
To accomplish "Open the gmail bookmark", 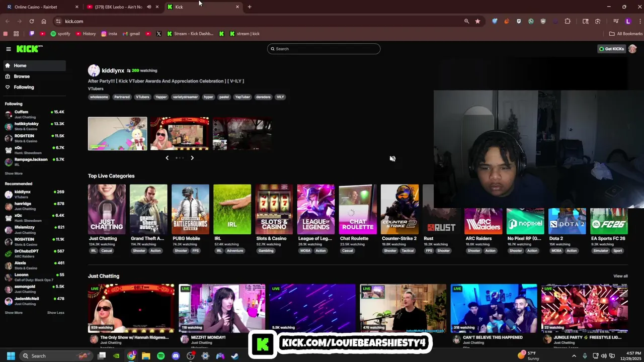I will coord(131,34).
